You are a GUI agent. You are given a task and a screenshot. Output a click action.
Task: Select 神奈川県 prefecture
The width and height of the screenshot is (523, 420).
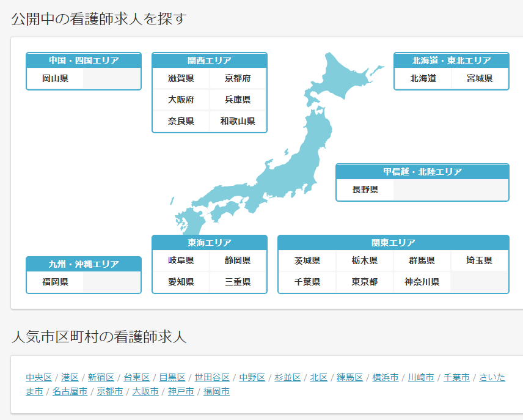coord(422,282)
